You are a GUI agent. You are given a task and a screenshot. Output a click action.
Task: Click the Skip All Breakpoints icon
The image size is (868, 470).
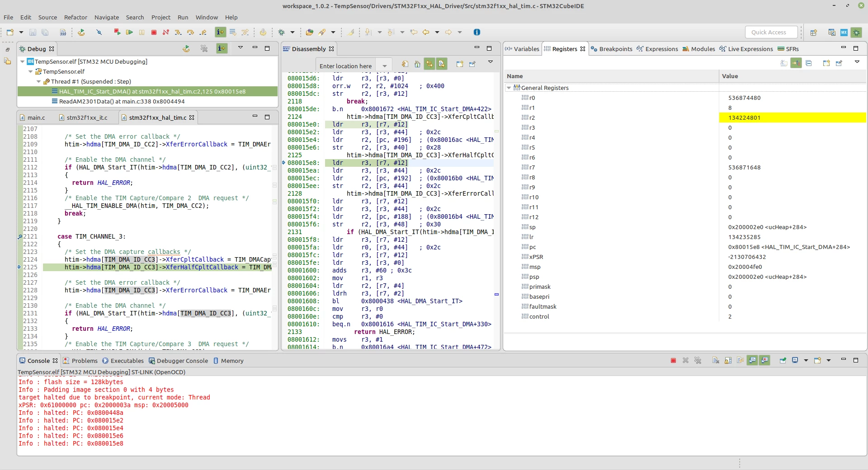tap(99, 32)
